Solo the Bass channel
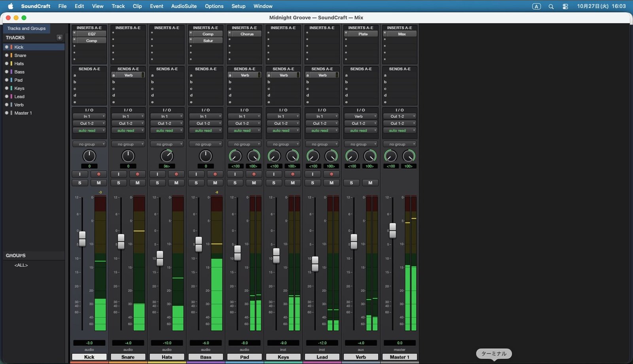633x364 pixels. [196, 183]
